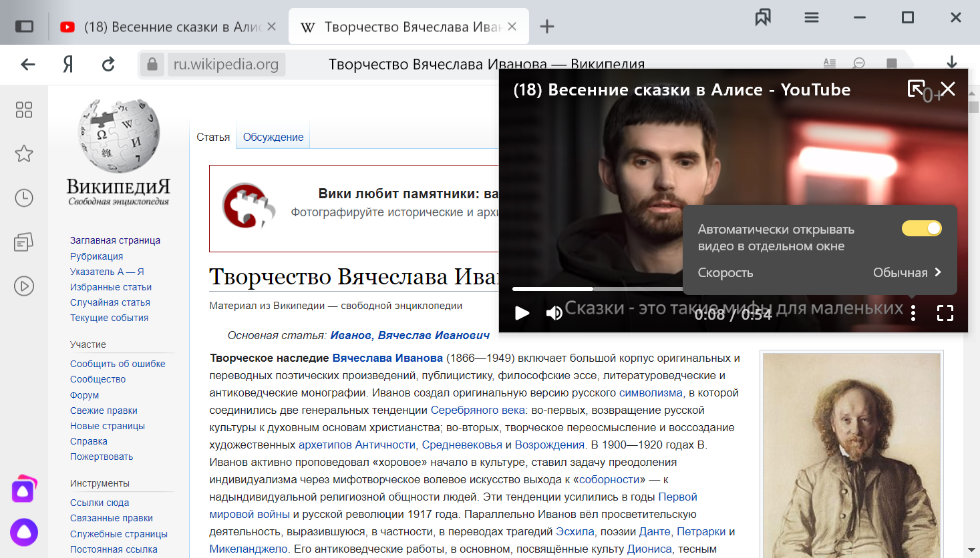Play the popup video
This screenshot has width=980, height=558.
pos(522,313)
